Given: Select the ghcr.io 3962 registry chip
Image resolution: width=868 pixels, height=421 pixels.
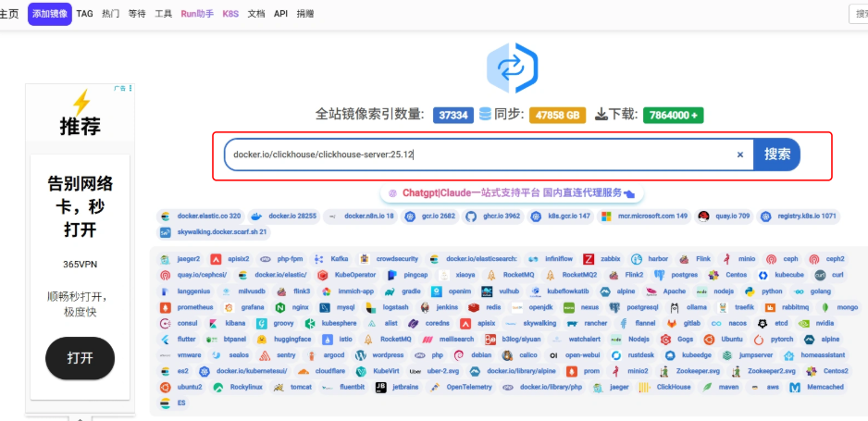Looking at the screenshot, I should [x=492, y=217].
